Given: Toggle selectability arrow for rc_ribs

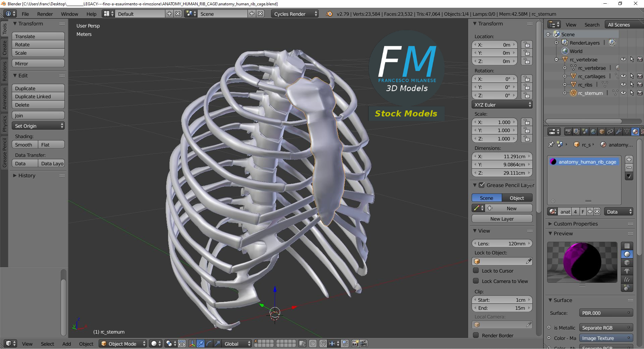Looking at the screenshot, I should coord(632,84).
